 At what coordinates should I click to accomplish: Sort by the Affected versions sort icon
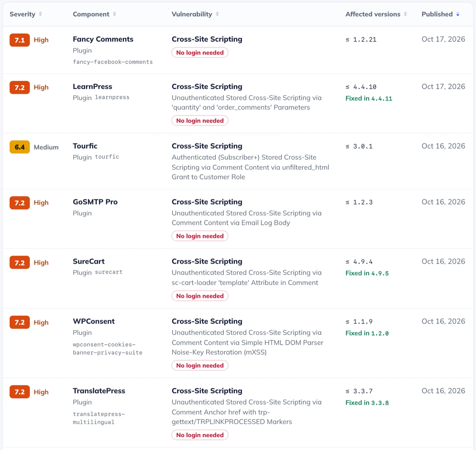405,14
